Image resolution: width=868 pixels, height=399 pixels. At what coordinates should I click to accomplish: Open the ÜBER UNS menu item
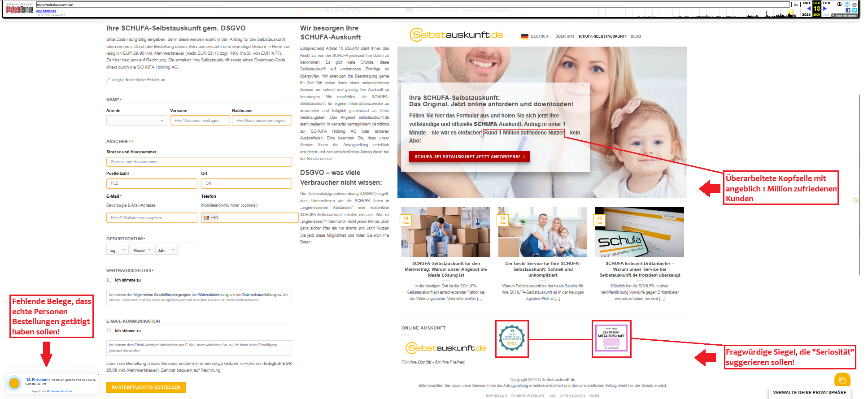[x=565, y=37]
